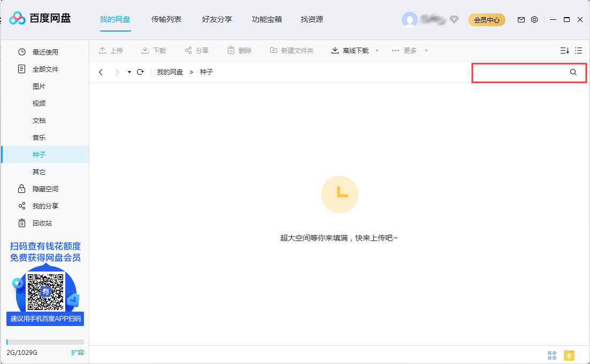
Task: Click the 新建文件夹 (New Folder) icon
Action: tap(273, 50)
